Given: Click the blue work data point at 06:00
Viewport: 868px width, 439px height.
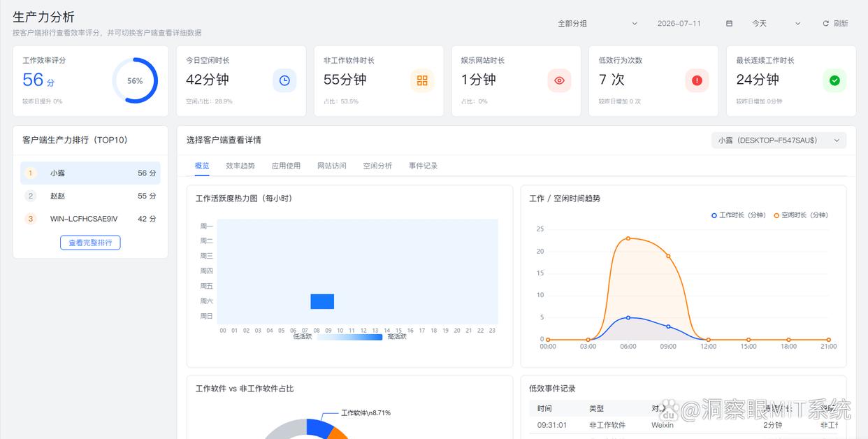Looking at the screenshot, I should tap(628, 317).
